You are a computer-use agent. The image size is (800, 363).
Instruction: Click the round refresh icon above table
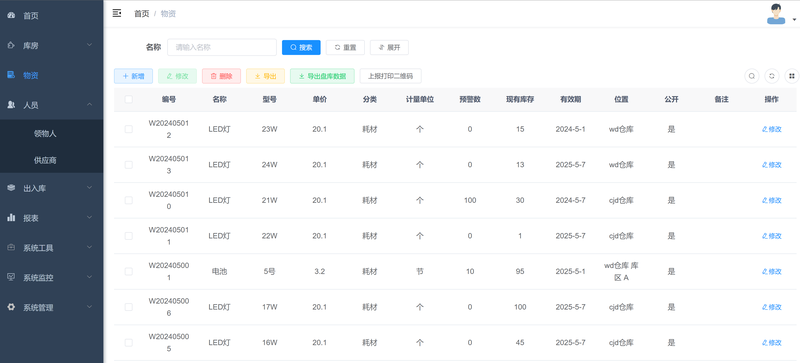click(x=772, y=76)
